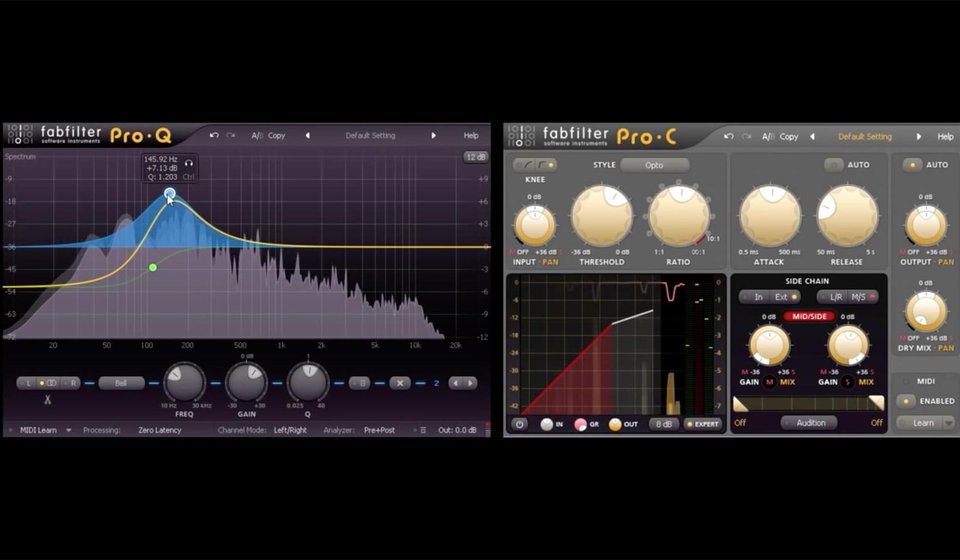The width and height of the screenshot is (960, 560).
Task: Toggle the KNEE switch in Pro-C
Action: tap(534, 165)
